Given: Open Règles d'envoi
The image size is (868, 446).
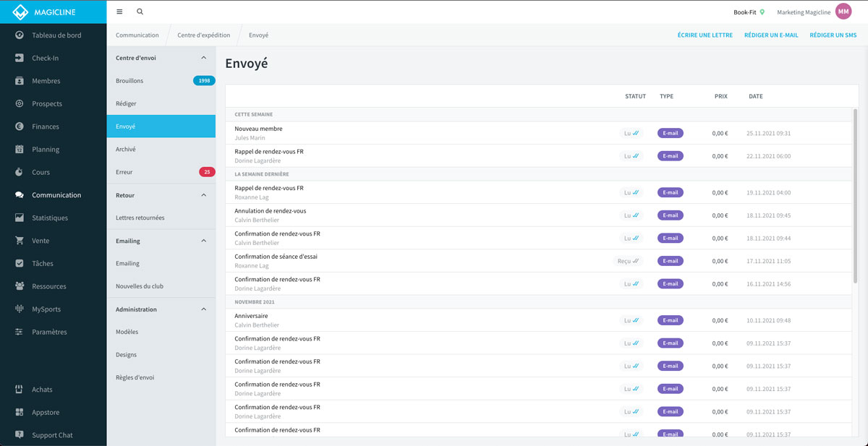Looking at the screenshot, I should tap(161, 377).
